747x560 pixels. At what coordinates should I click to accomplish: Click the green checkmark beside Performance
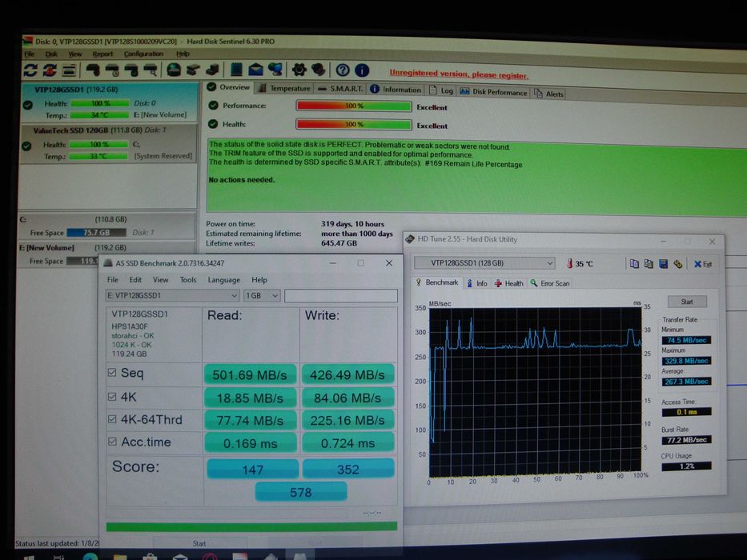[x=213, y=106]
